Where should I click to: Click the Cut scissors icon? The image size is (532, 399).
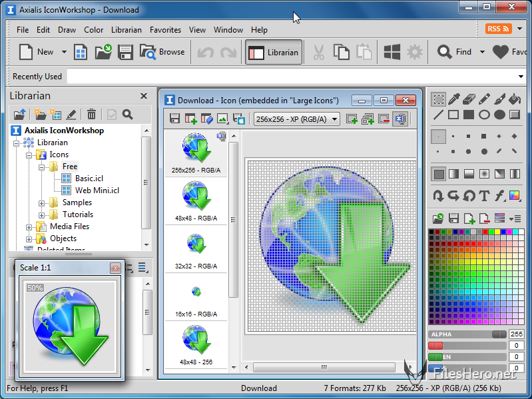click(x=318, y=52)
